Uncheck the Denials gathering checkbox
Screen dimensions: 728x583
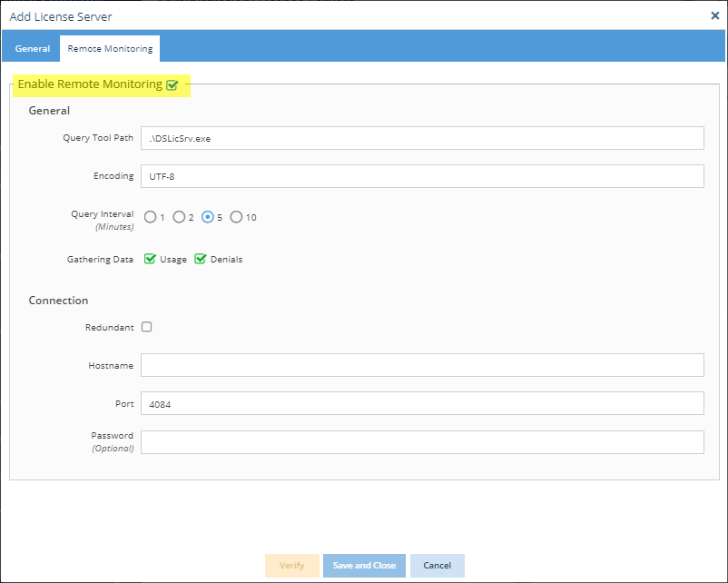pos(200,259)
